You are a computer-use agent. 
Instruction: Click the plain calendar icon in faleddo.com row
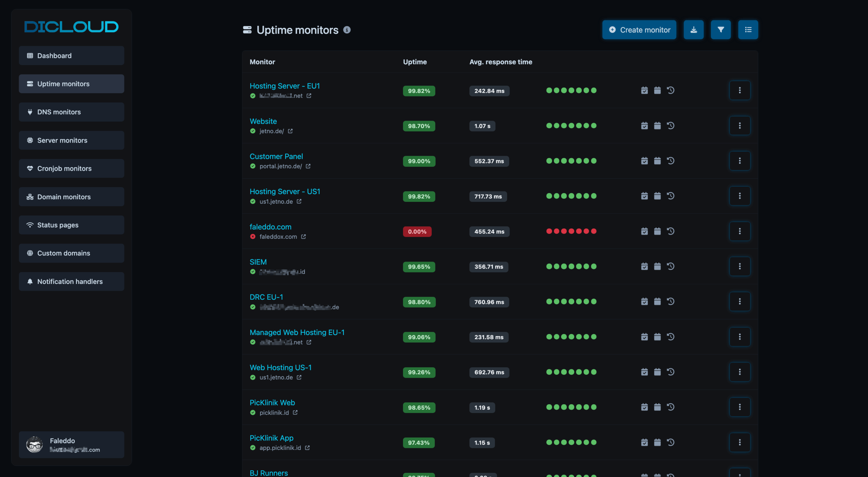657,231
